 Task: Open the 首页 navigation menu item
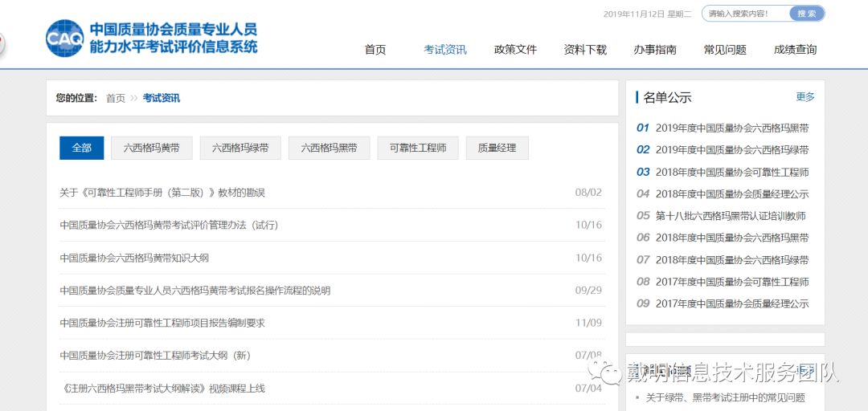(375, 50)
